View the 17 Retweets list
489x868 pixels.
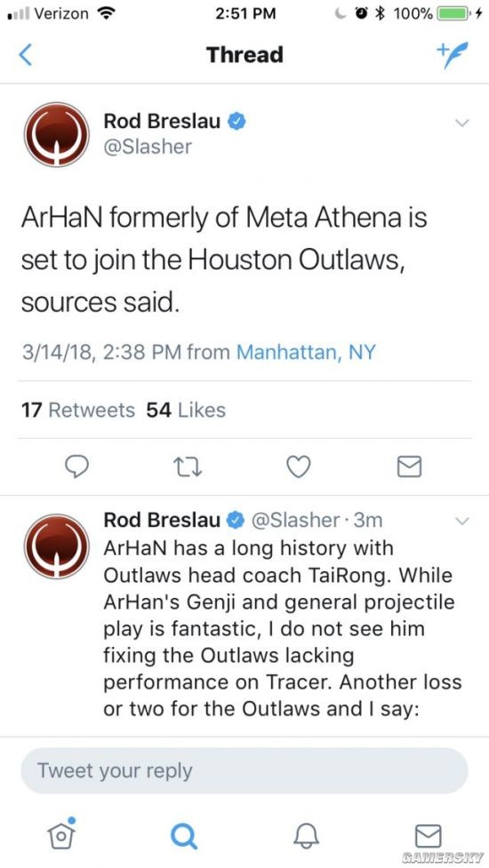pyautogui.click(x=77, y=410)
